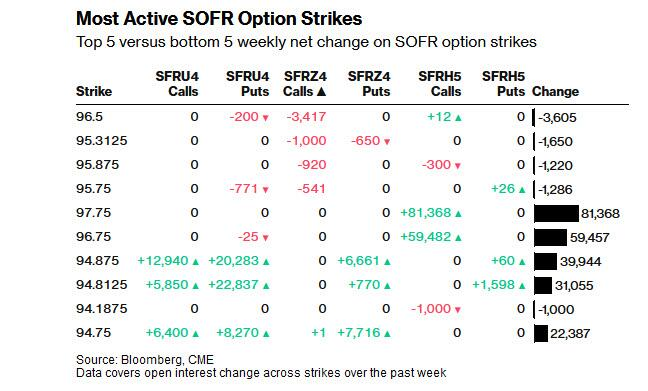Select the SFRU4 Calls column header
This screenshot has width=648, height=391.
pos(177,84)
